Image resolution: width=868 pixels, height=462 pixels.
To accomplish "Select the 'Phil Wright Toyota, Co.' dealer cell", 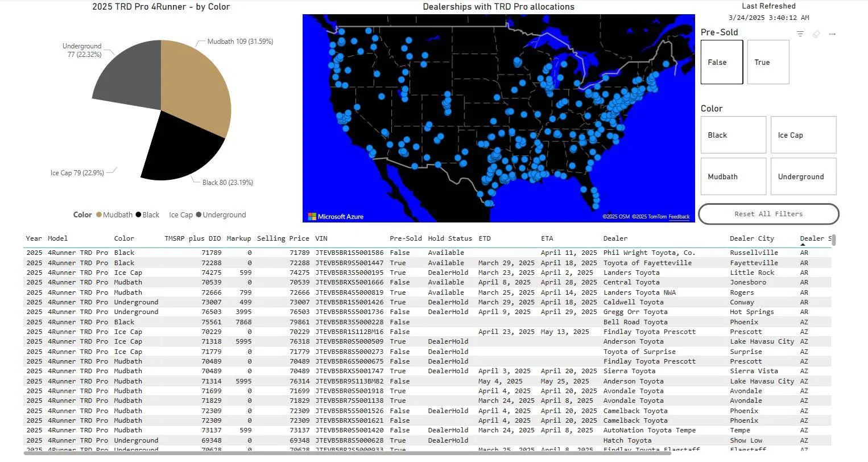I will pyautogui.click(x=649, y=253).
